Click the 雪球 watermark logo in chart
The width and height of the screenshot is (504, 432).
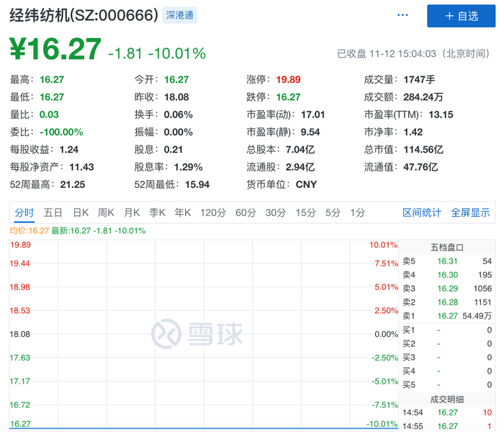(x=197, y=334)
